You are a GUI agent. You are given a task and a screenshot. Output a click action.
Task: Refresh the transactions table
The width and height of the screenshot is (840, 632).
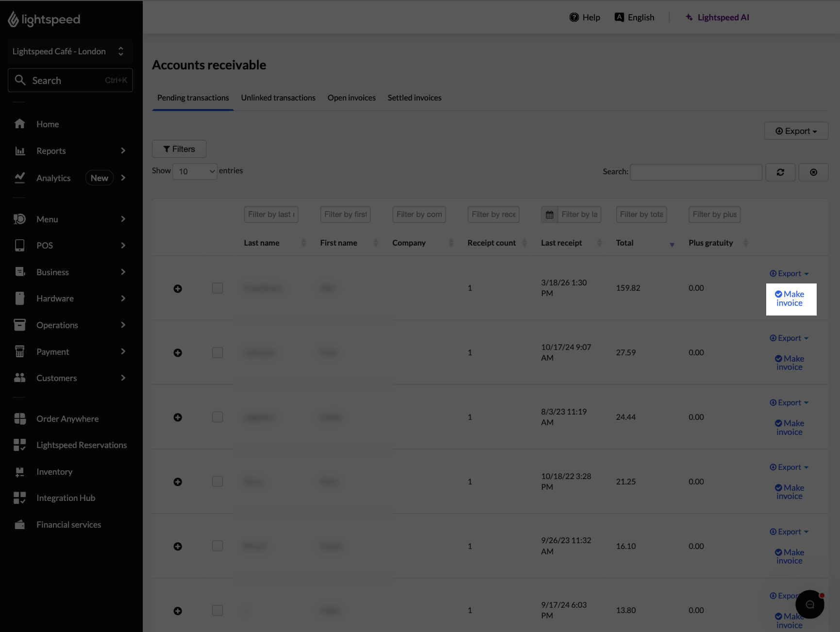click(780, 172)
